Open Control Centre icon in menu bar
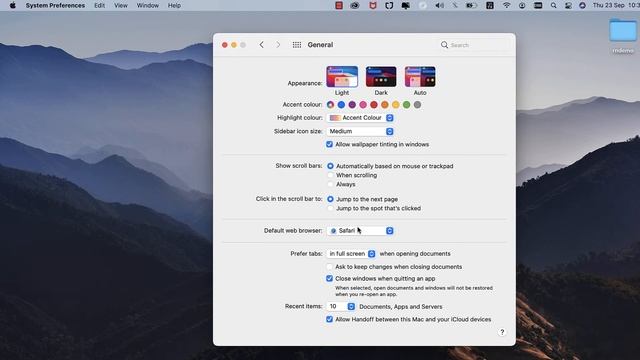The width and height of the screenshot is (640, 360). [x=568, y=5]
